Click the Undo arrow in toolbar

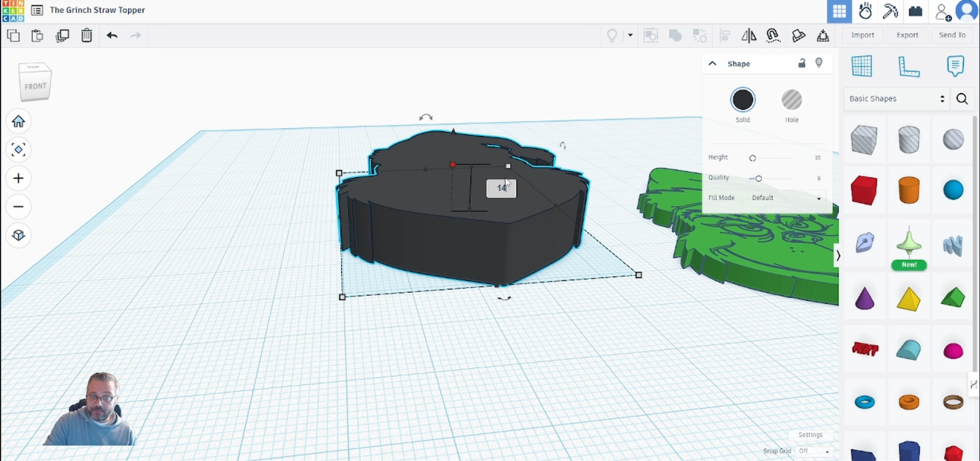(112, 35)
